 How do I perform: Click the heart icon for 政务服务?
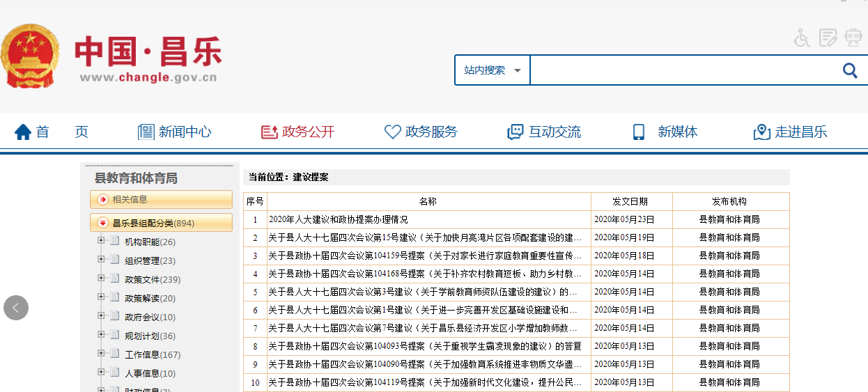point(392,132)
